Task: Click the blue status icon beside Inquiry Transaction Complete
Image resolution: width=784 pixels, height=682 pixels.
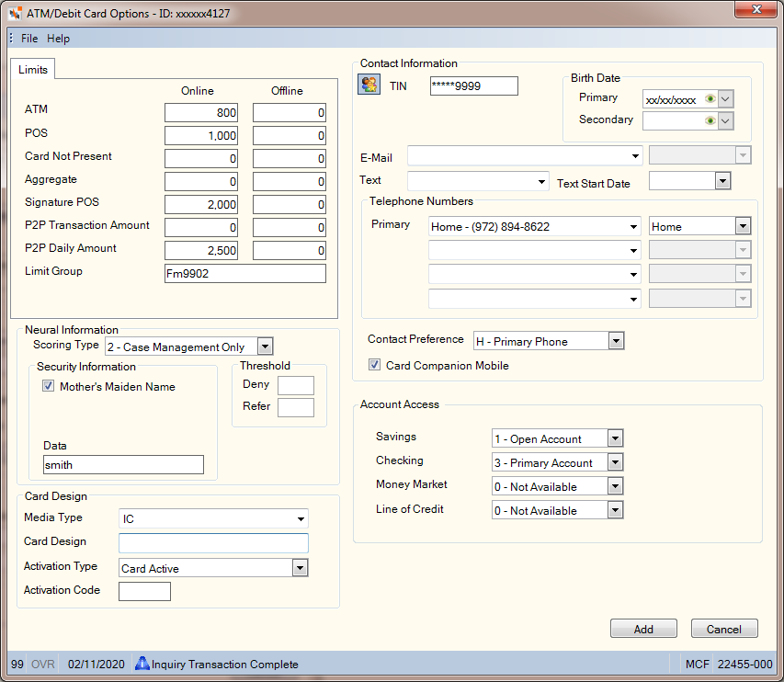Action: pos(142,664)
